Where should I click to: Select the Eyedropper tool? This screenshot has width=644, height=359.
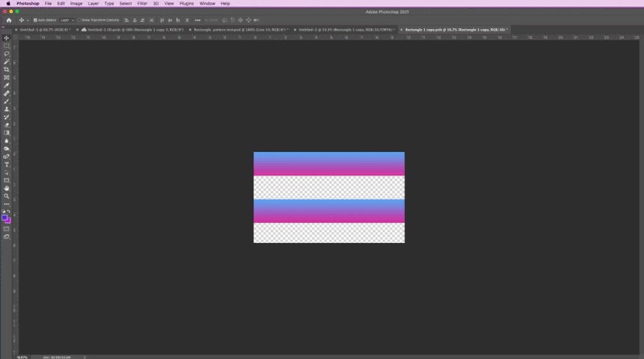[6, 85]
